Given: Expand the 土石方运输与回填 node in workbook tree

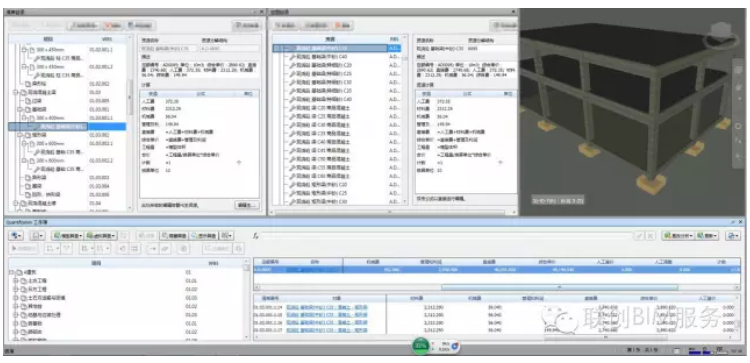Looking at the screenshot, I should (16, 297).
